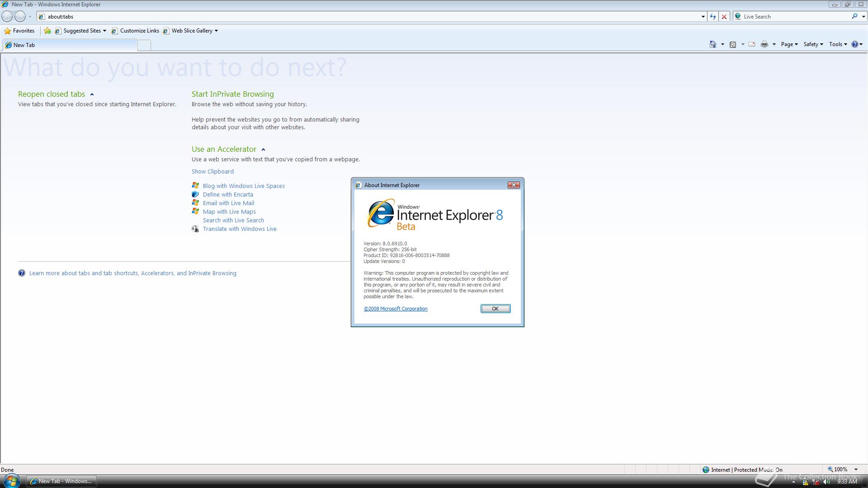Viewport: 868px width, 488px height.
Task: Click the Encarta accelerator icon
Action: tap(195, 194)
